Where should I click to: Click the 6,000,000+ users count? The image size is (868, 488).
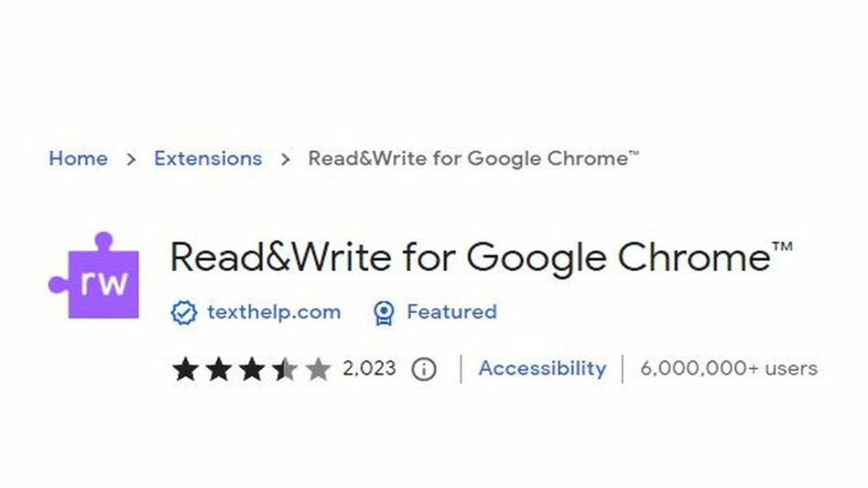[x=728, y=368]
